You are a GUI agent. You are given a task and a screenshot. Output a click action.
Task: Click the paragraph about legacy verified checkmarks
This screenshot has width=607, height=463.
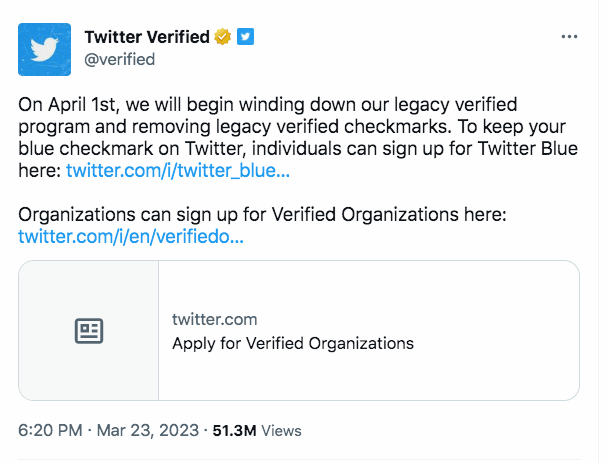coord(298,137)
